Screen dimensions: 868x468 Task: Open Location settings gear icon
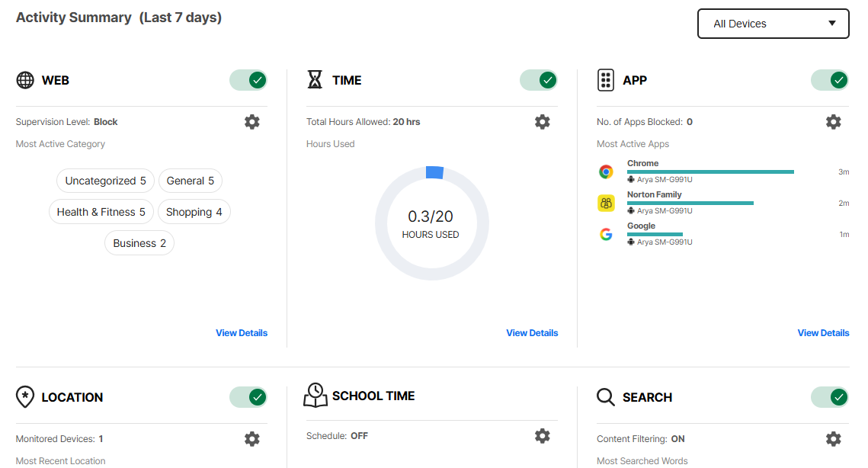(252, 439)
